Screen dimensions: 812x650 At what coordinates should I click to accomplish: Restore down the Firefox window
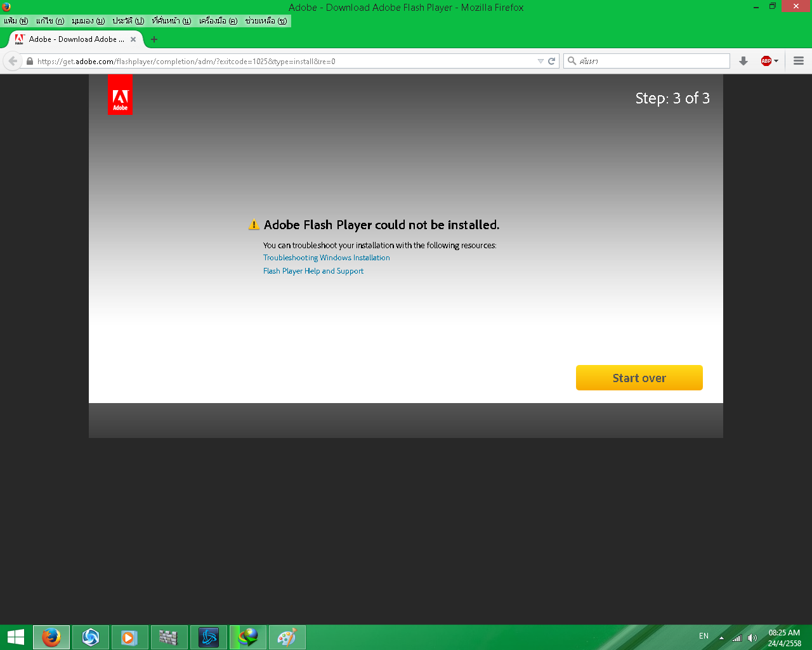[773, 6]
